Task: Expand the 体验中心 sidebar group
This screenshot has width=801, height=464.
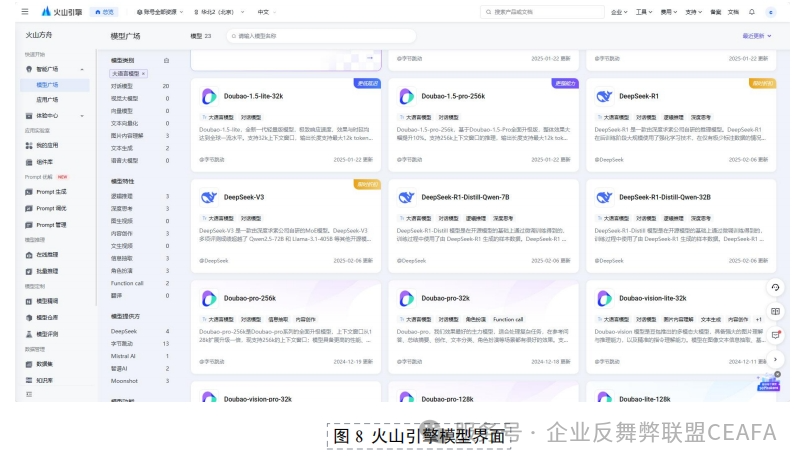Action: (x=82, y=116)
